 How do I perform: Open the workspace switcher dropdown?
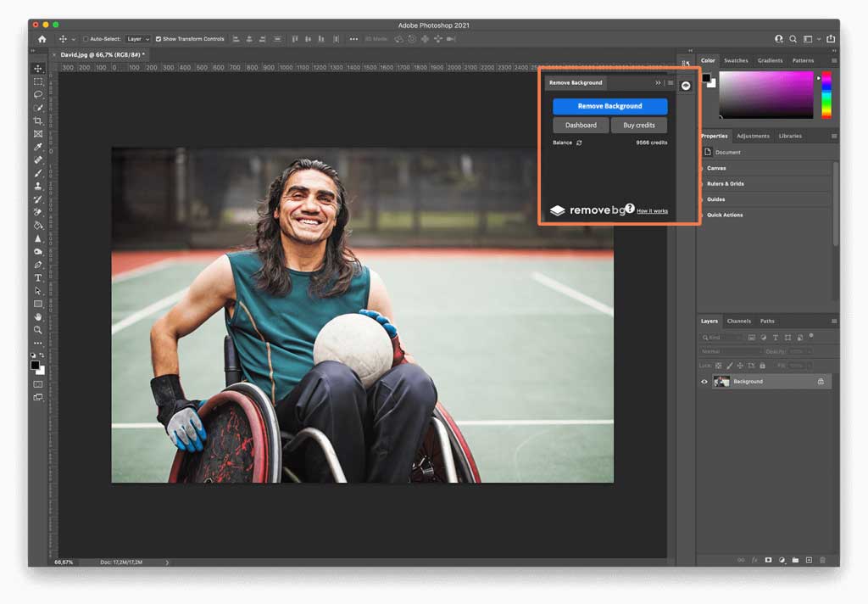(810, 39)
